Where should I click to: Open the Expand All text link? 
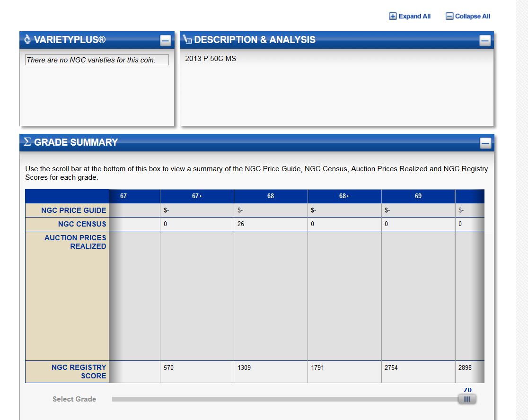(414, 17)
